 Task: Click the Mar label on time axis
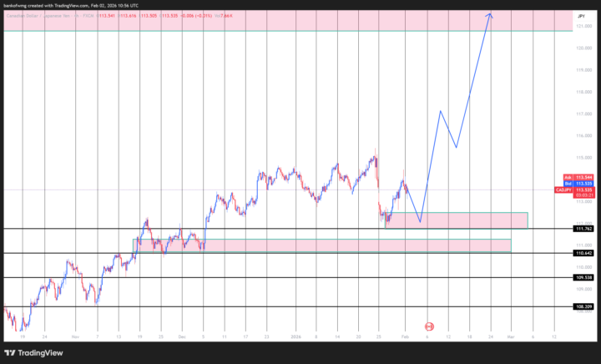pos(511,336)
